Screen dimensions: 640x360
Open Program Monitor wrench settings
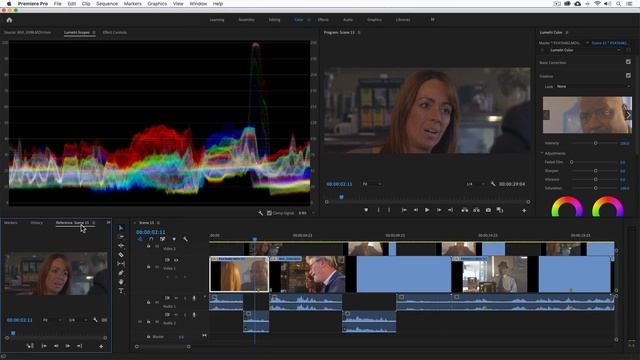point(493,184)
